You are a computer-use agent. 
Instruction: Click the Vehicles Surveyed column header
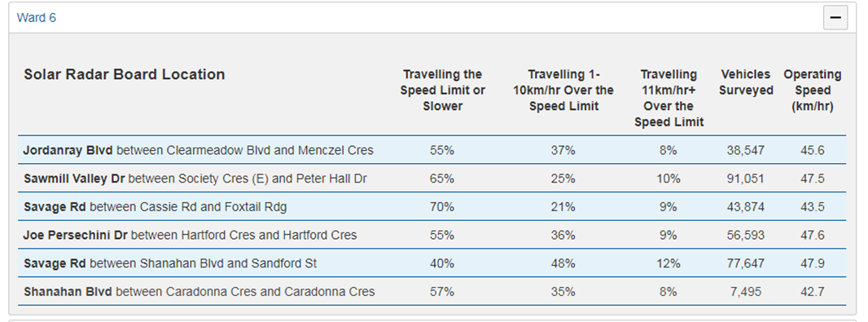point(746,82)
